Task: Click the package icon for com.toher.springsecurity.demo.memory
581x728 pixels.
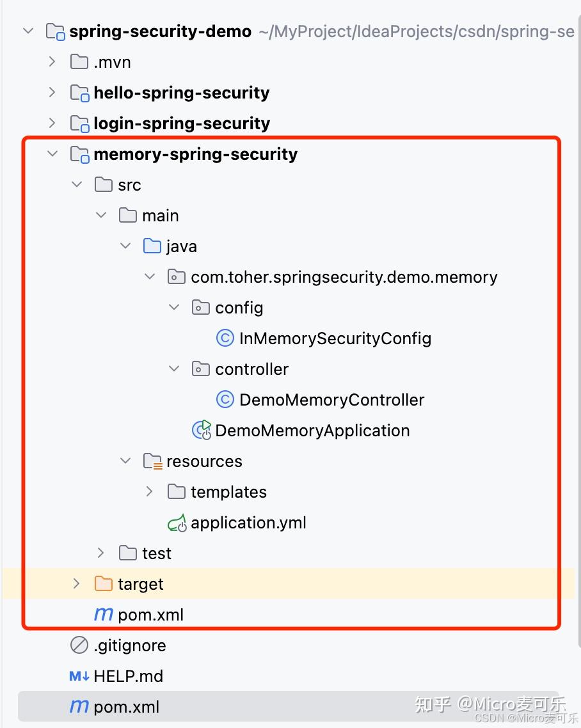Action: (x=177, y=276)
